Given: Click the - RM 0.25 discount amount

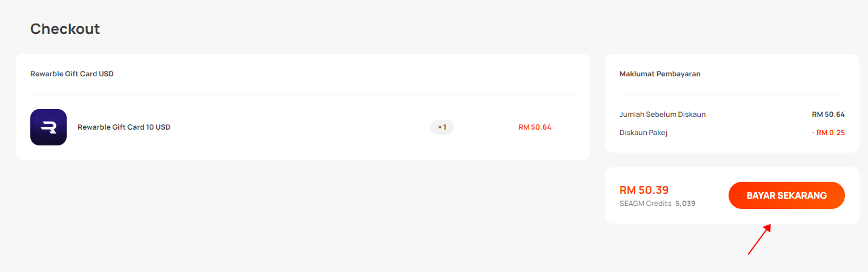Looking at the screenshot, I should point(827,133).
